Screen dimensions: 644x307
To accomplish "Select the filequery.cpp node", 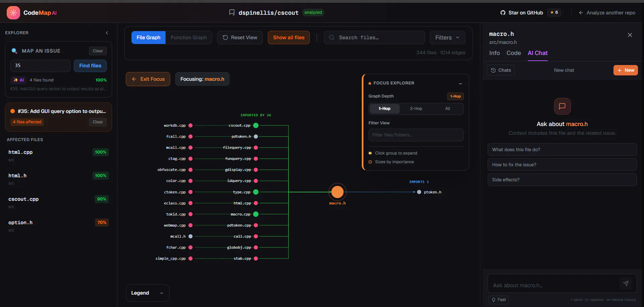I will pos(256,147).
